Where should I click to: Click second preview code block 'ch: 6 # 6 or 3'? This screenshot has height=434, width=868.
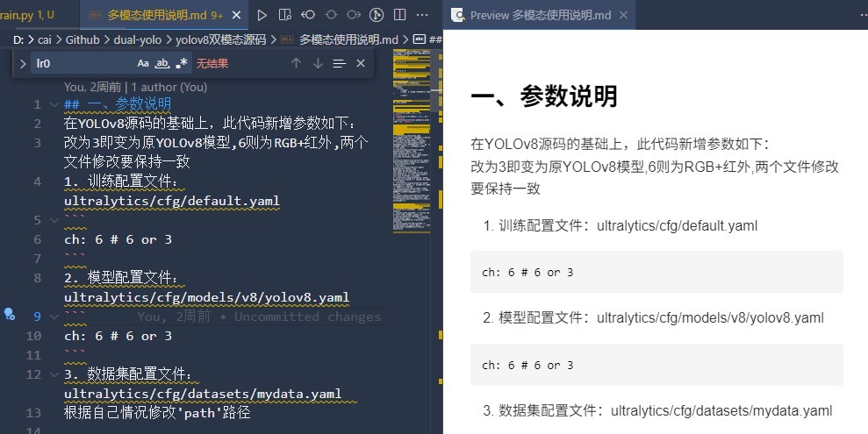click(x=656, y=365)
